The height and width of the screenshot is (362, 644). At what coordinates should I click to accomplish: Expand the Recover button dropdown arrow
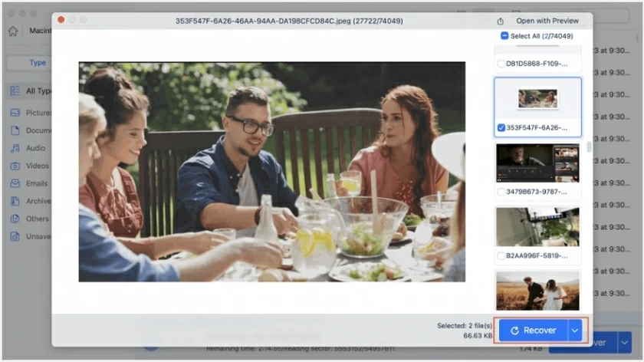click(576, 331)
